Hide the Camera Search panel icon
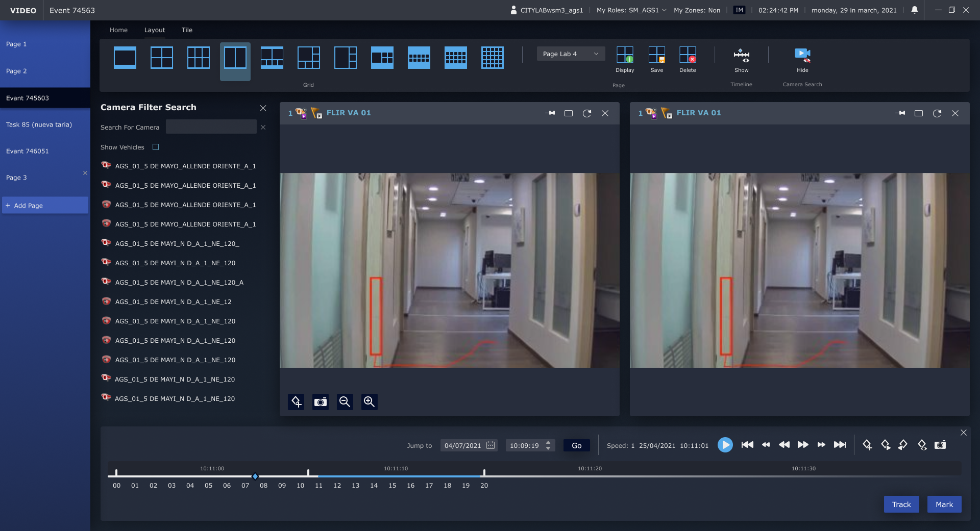 tap(802, 55)
